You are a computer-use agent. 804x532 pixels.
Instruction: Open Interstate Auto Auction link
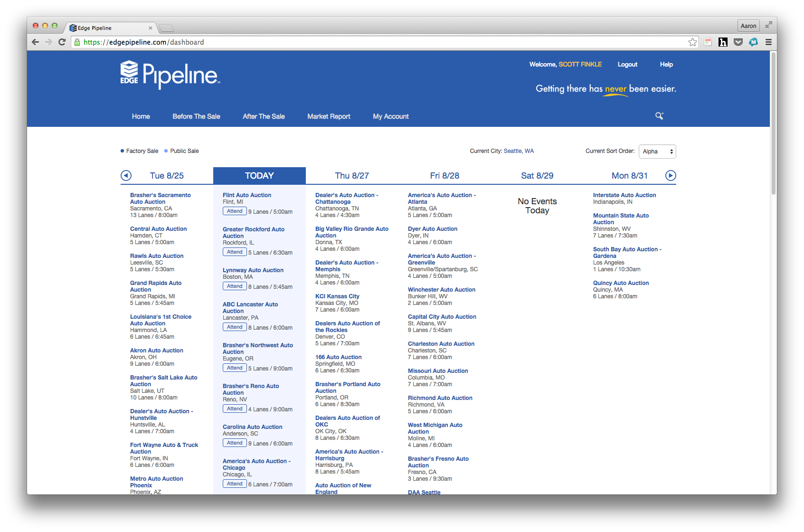coord(624,195)
